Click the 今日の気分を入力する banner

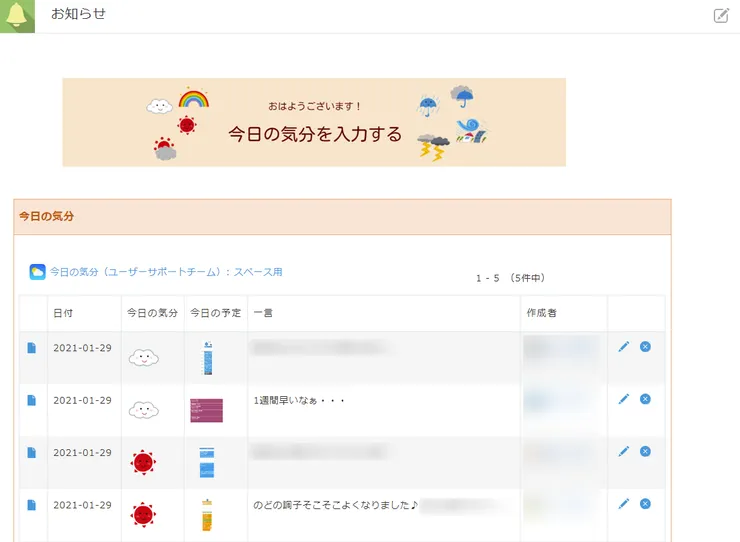tap(314, 122)
